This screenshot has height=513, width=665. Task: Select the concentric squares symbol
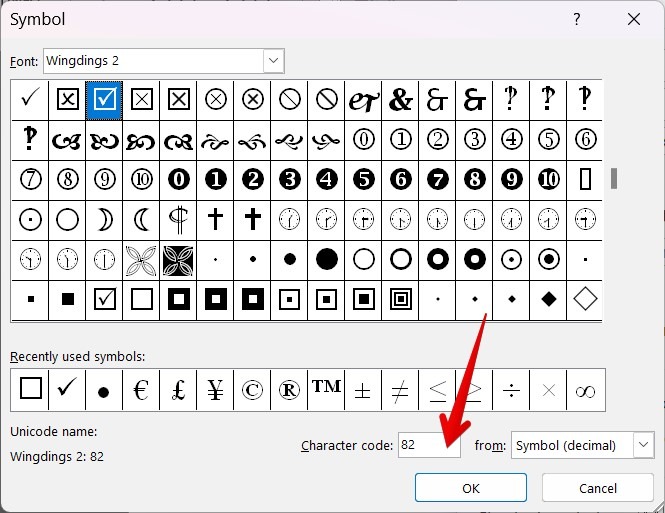tap(400, 299)
